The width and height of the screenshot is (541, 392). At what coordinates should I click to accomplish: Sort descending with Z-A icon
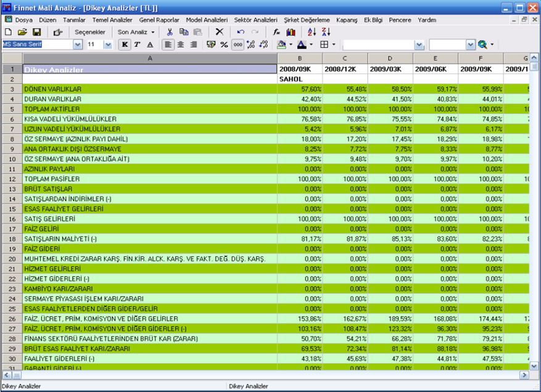(326, 32)
